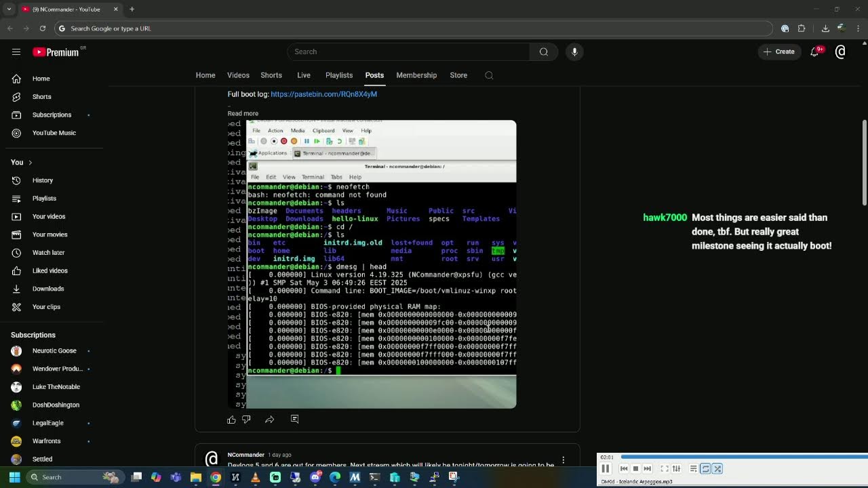Open the playlist in the mini player

click(x=693, y=468)
